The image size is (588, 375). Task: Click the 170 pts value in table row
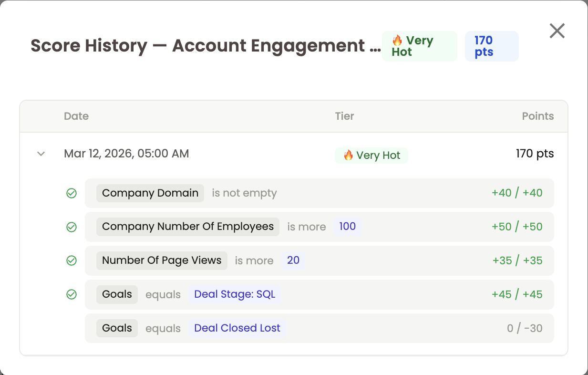tap(535, 154)
